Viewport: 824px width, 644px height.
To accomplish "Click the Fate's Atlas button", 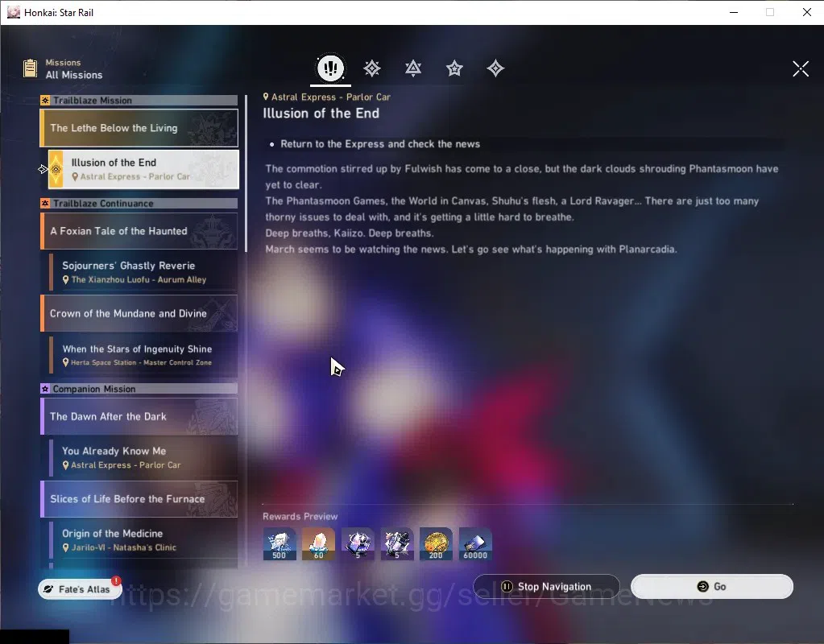I will point(80,589).
